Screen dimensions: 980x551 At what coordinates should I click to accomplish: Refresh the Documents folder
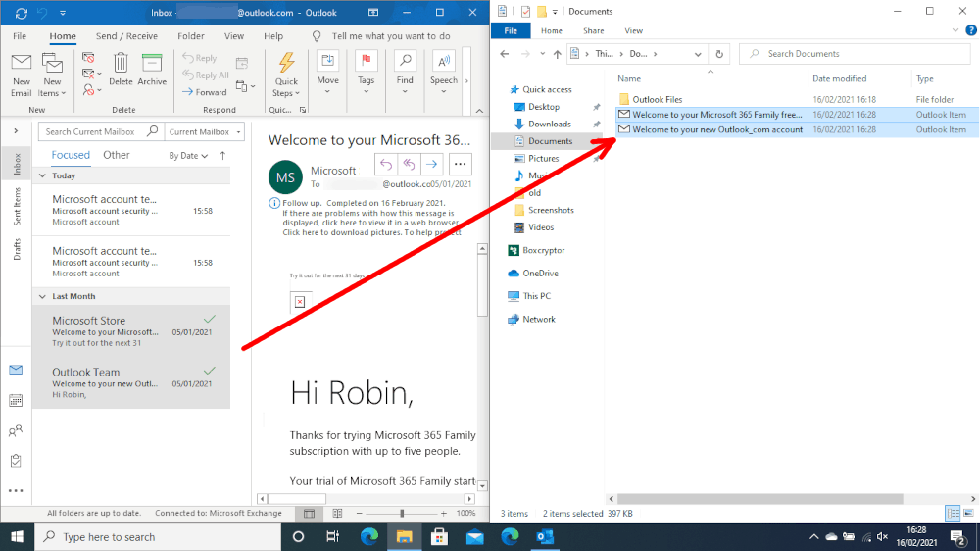pos(719,54)
